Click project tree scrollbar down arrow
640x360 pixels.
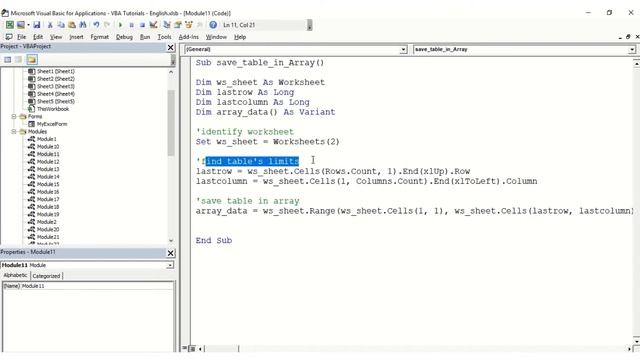coord(171,240)
